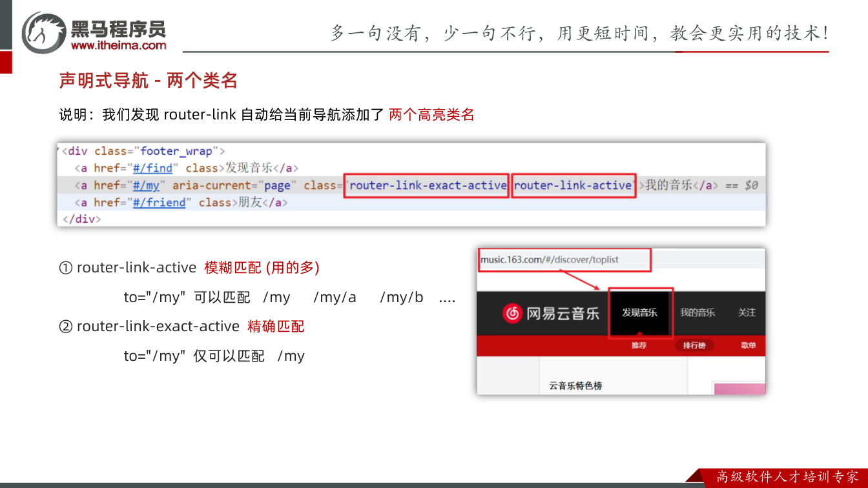Click the music.163.com address bar URL
868x488 pixels.
coord(550,259)
